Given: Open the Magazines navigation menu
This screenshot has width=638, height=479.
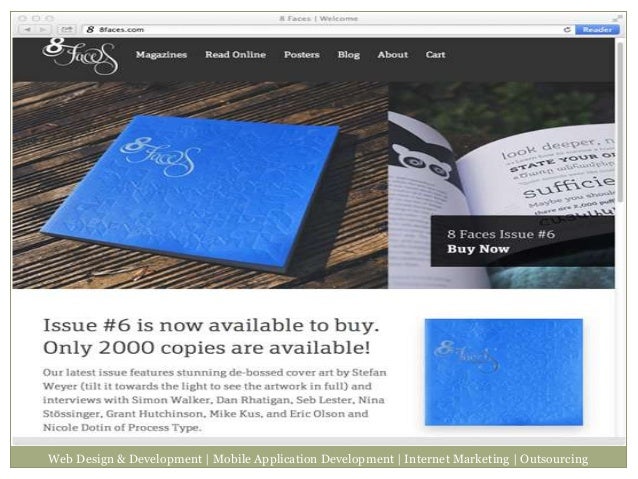Looking at the screenshot, I should click(161, 55).
